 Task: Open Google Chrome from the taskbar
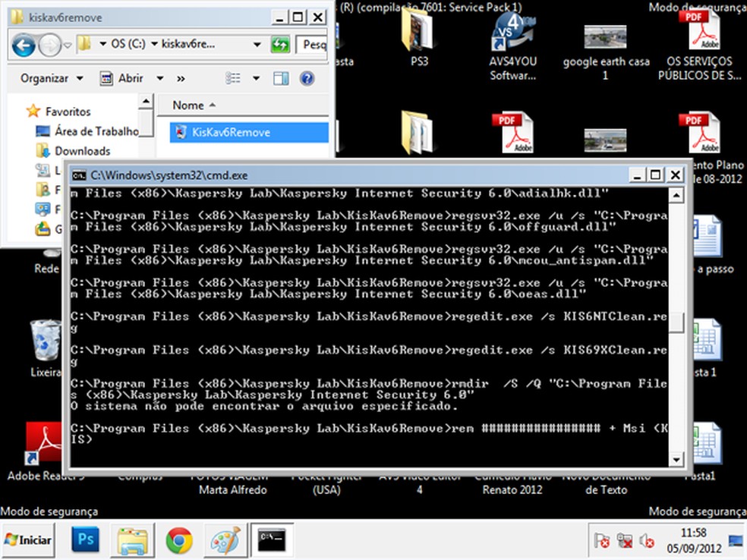pyautogui.click(x=179, y=540)
